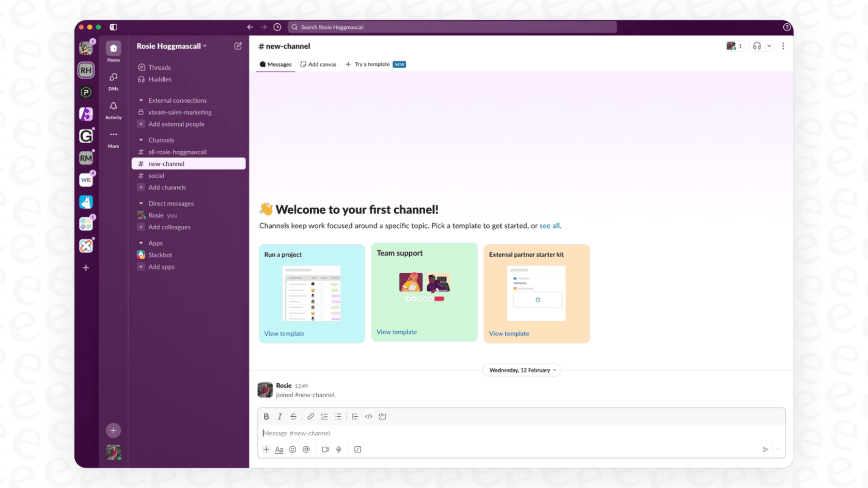Toggle bold formatting in the composer
868x488 pixels.
tap(266, 416)
